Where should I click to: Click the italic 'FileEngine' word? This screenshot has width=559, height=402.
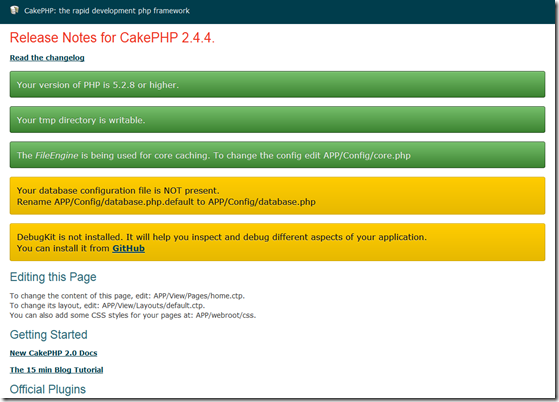coord(57,155)
